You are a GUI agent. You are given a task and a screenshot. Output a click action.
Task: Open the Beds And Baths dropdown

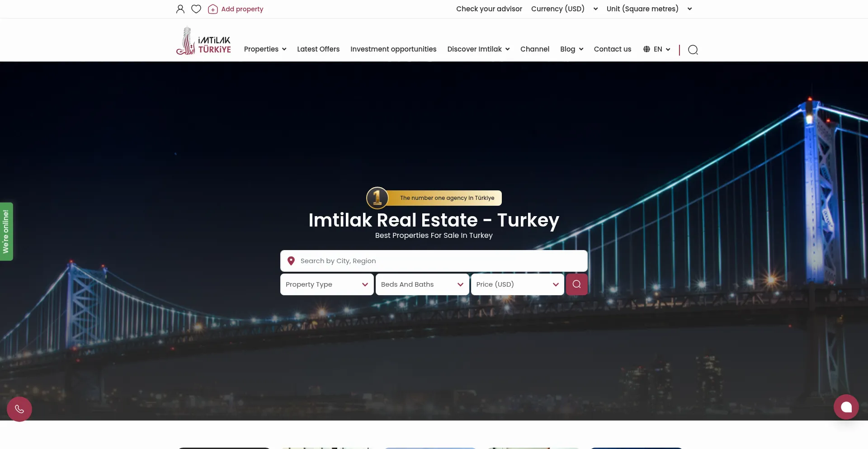pyautogui.click(x=422, y=284)
